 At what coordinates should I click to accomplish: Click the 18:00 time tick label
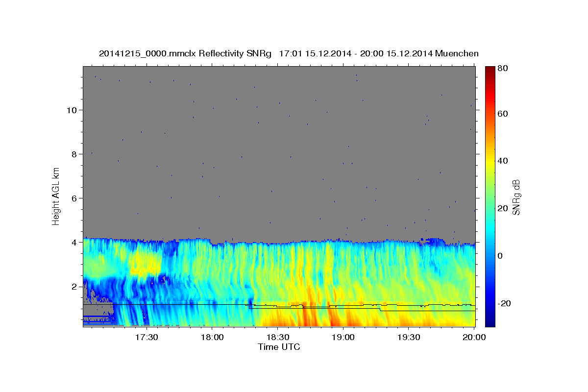click(212, 338)
